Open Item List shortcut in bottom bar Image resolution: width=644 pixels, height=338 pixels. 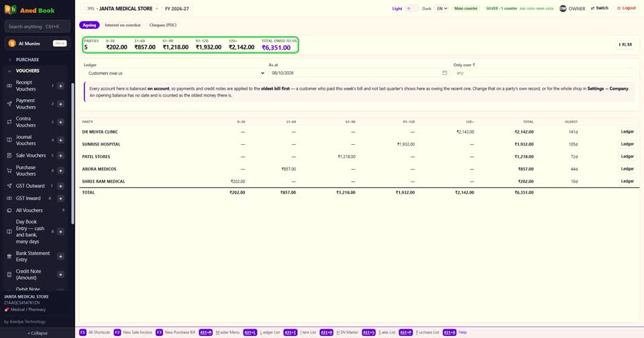click(300, 332)
